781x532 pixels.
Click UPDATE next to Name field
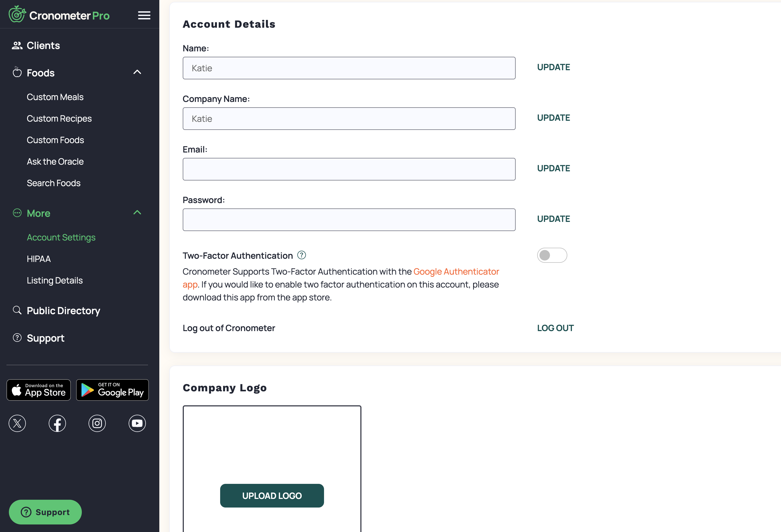point(554,67)
